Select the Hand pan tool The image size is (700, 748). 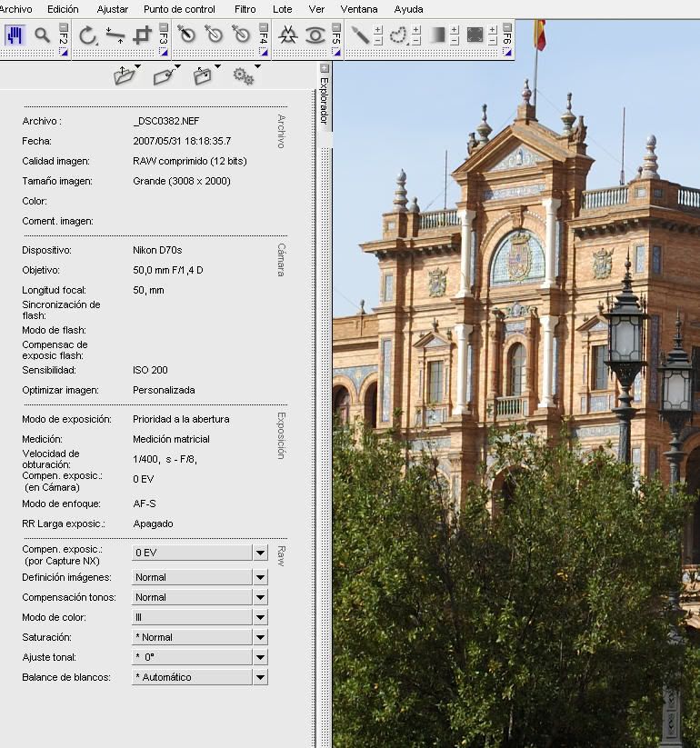tap(14, 35)
